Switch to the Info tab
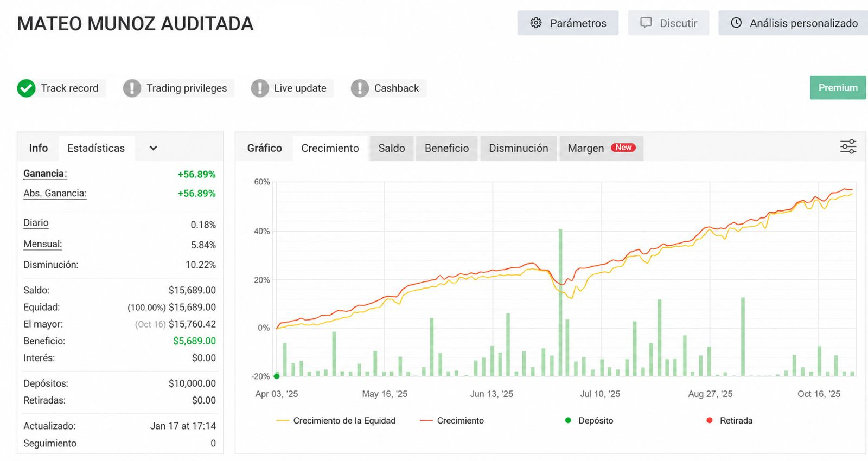Screen dimensions: 868x461 tap(39, 148)
